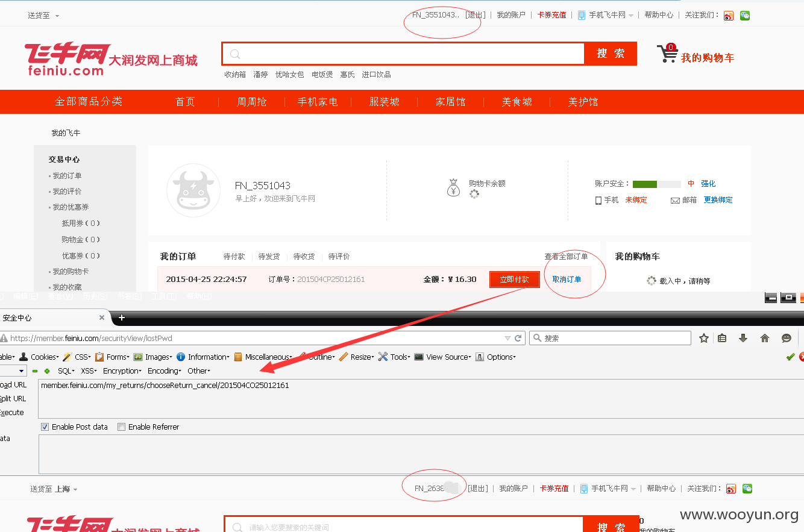Click the feiniu.com logo at the top
The height and width of the screenshot is (532, 804).
(x=68, y=58)
